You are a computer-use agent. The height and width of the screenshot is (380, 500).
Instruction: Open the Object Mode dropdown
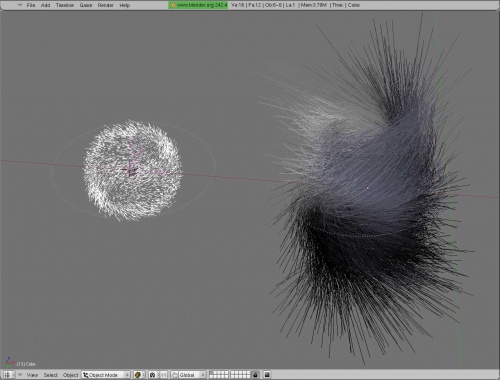(106, 375)
